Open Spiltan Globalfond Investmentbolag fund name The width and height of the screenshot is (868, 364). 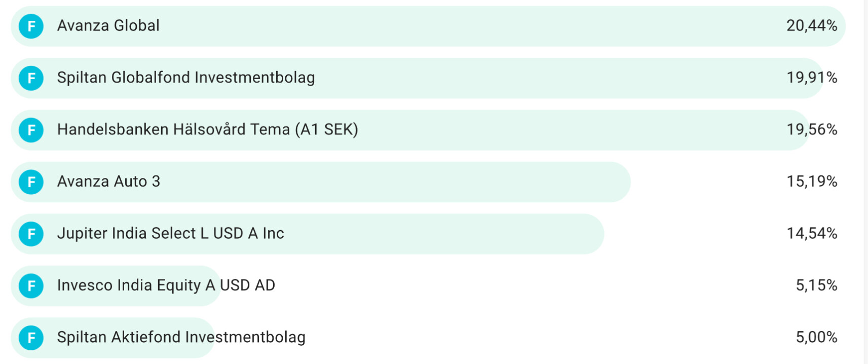pos(185,78)
